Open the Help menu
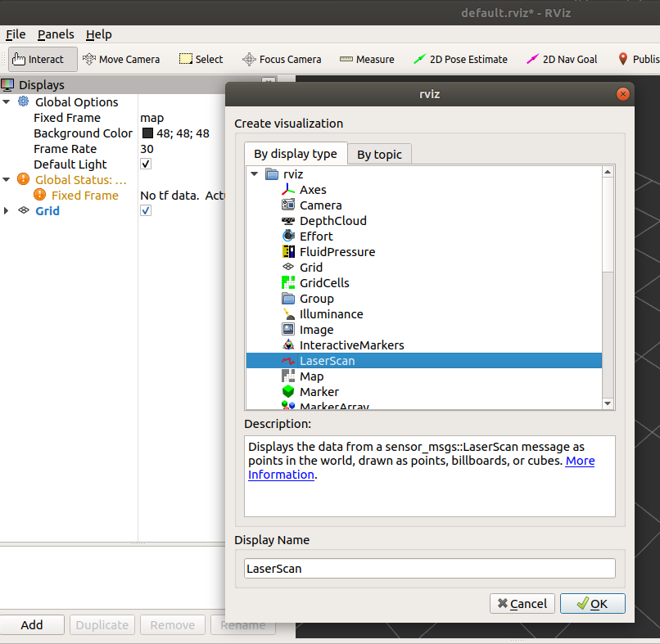Viewport: 660px width, 644px height. (99, 34)
